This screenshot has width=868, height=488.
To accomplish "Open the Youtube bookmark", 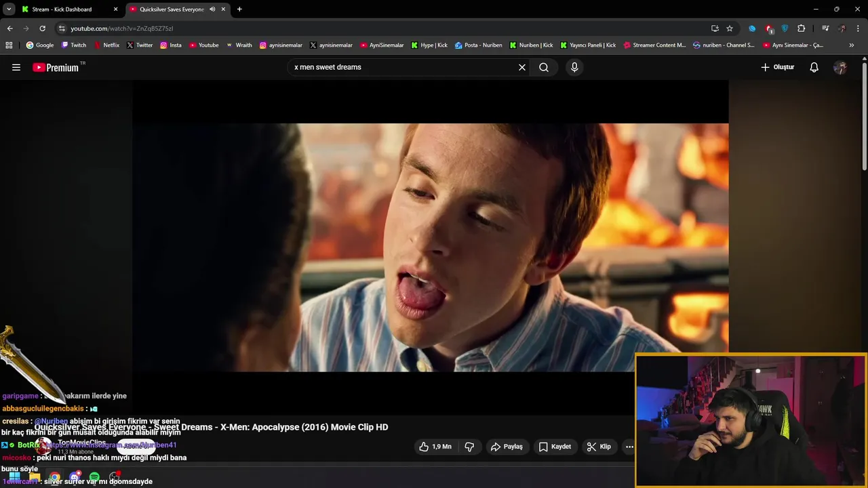I will [x=204, y=45].
